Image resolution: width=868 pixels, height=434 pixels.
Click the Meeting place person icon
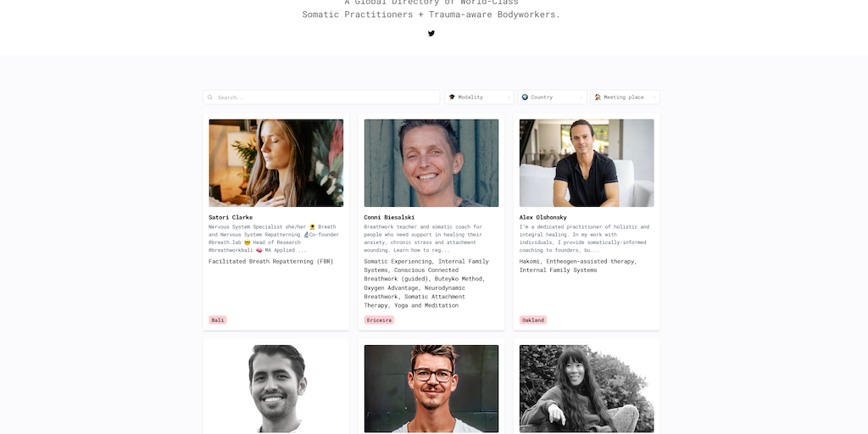(x=598, y=97)
